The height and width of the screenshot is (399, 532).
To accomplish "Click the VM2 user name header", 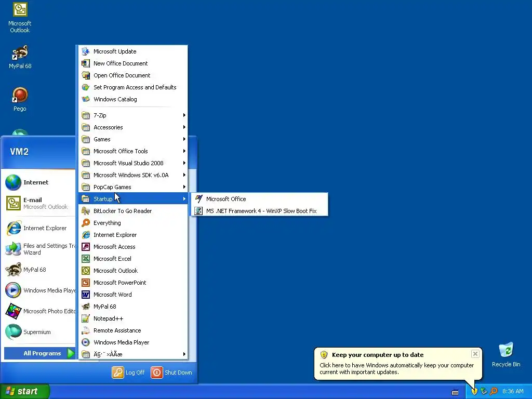I will pos(19,152).
